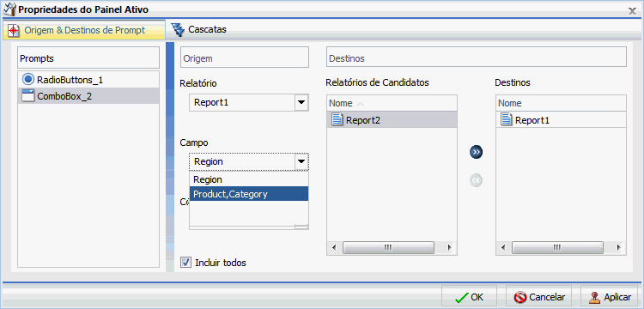644x309 pixels.
Task: Open the Relatório Report1 dropdown arrow
Action: [301, 103]
